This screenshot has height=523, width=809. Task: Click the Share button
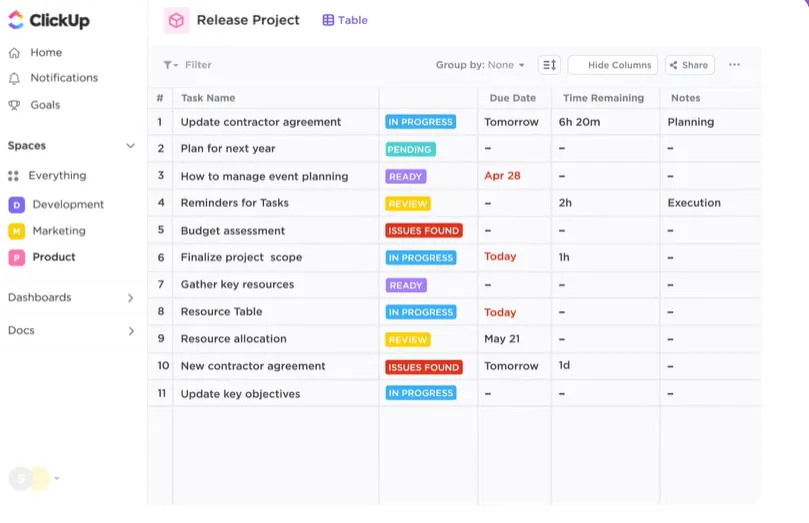point(689,65)
